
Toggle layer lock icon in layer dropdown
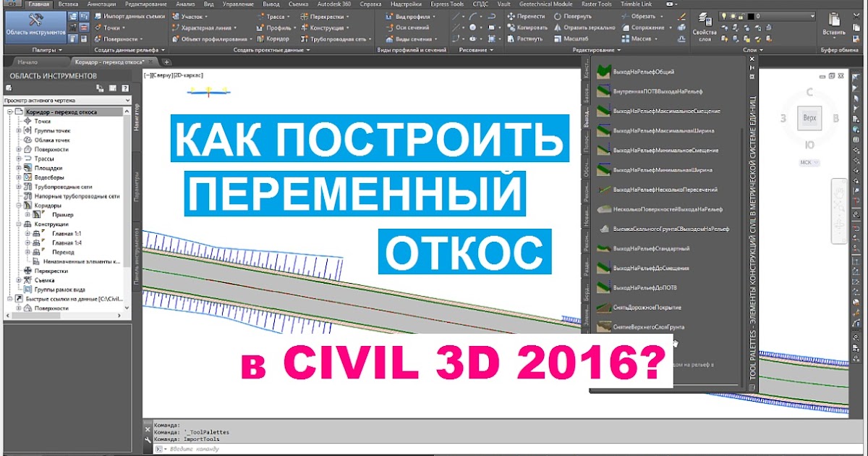[x=740, y=15]
